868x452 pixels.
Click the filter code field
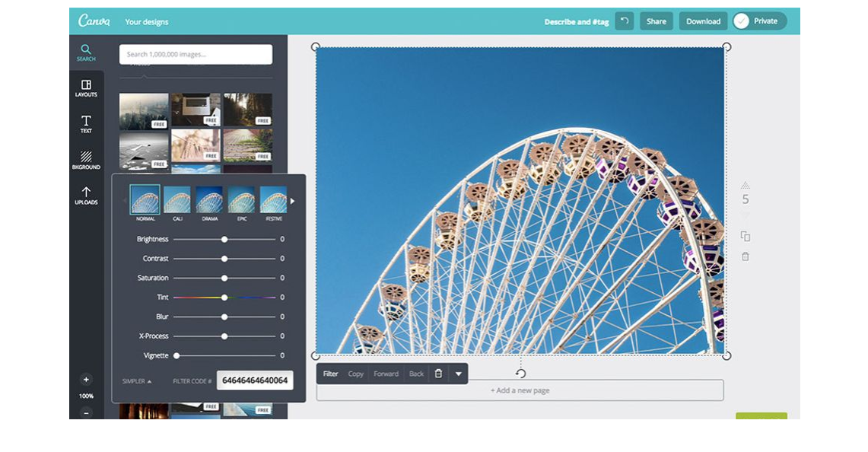[255, 380]
